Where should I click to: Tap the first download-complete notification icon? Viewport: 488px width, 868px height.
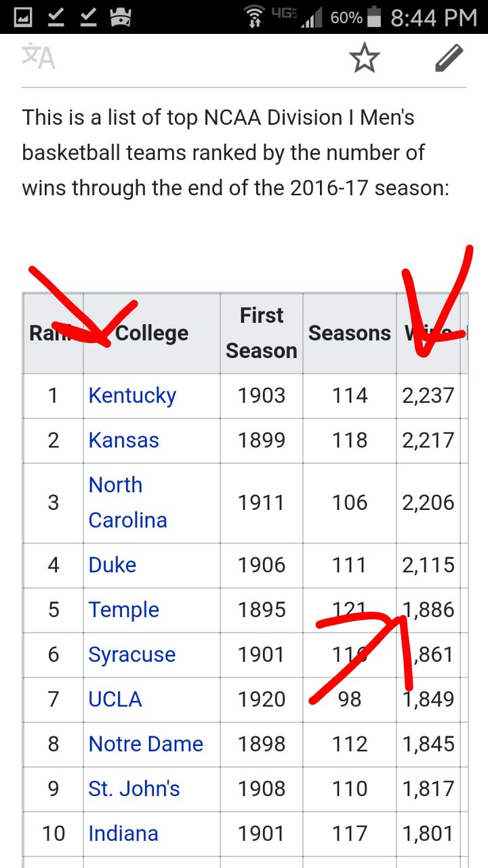[x=55, y=17]
